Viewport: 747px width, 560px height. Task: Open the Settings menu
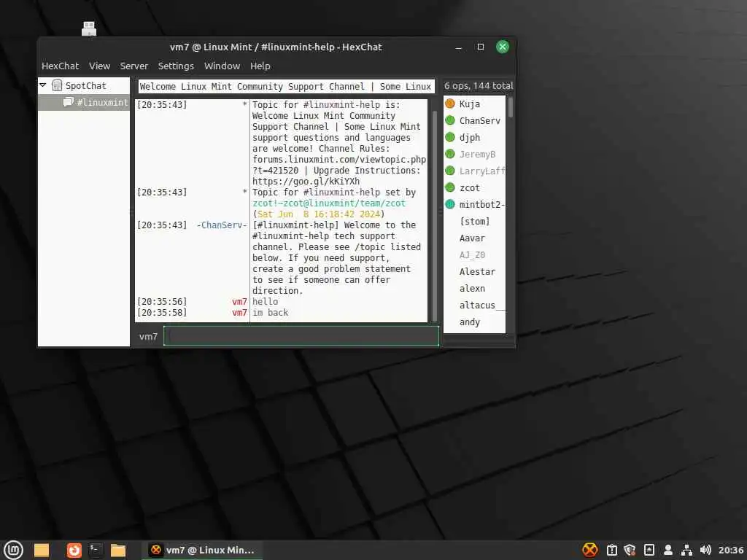click(x=176, y=66)
